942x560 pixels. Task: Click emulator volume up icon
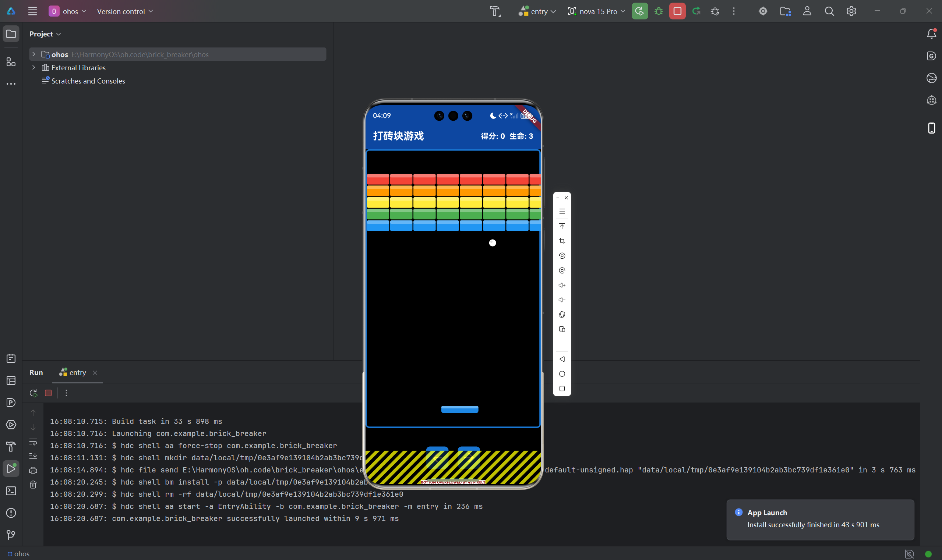pos(562,285)
